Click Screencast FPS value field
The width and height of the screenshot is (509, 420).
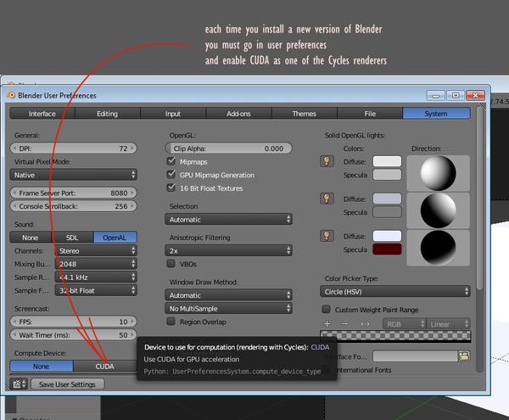[73, 322]
